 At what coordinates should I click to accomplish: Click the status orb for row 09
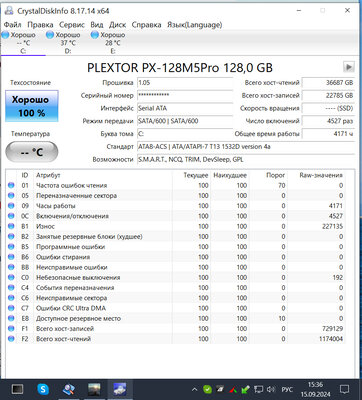[x=11, y=206]
